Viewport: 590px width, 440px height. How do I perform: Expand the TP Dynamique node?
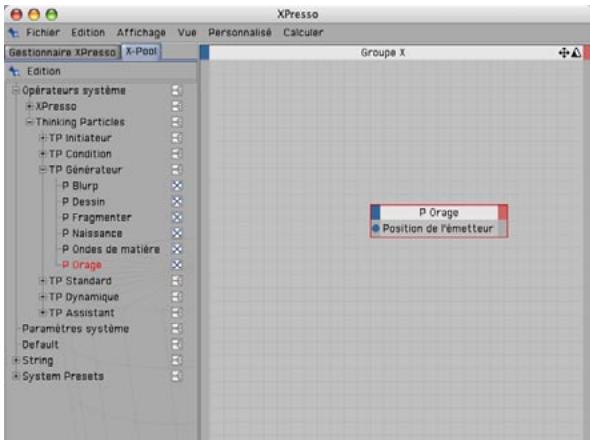(x=43, y=297)
